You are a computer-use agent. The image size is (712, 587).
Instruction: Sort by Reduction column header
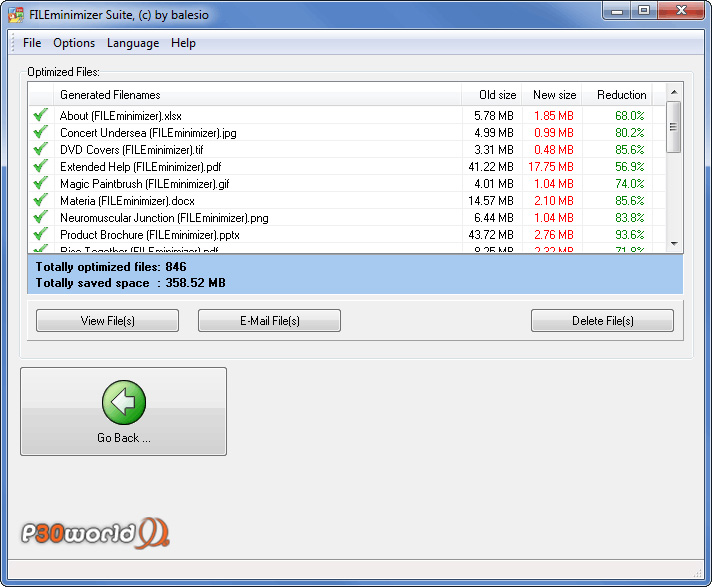click(x=617, y=95)
